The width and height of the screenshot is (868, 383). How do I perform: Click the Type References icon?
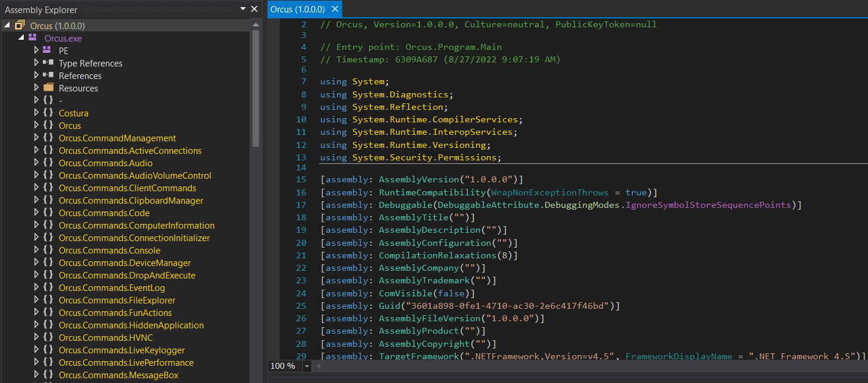click(x=48, y=63)
